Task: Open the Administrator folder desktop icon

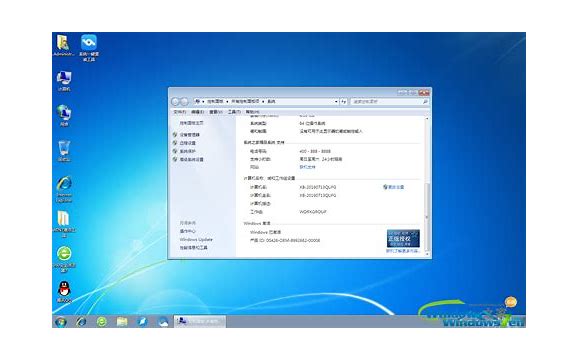Action: pyautogui.click(x=63, y=45)
